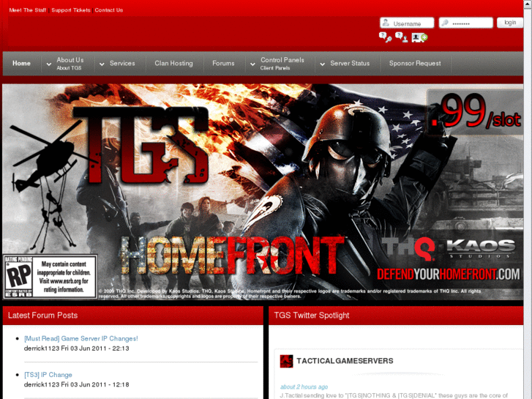The height and width of the screenshot is (399, 532).
Task: Click the login button
Action: 510,23
